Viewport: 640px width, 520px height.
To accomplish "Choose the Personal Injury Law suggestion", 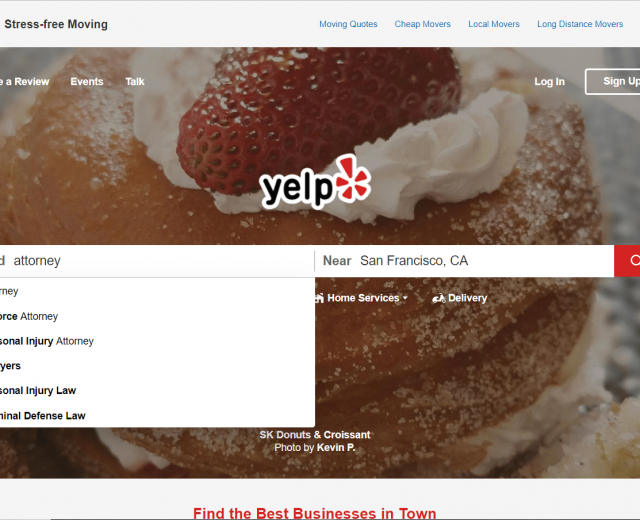I will coord(158,391).
